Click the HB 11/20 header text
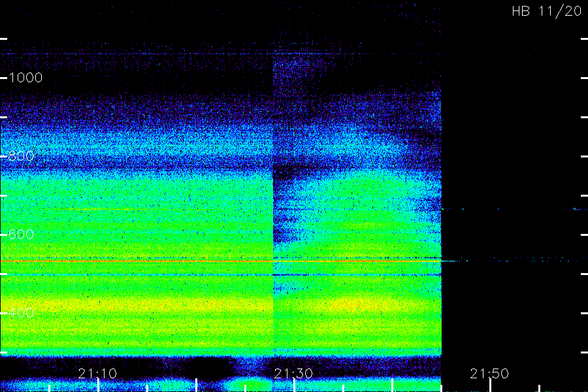 pyautogui.click(x=547, y=11)
